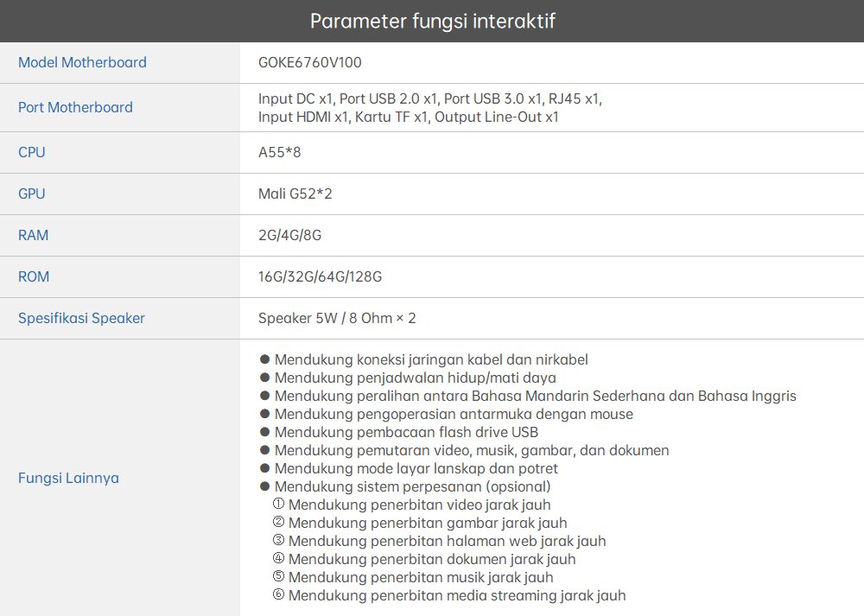The image size is (864, 616).
Task: Click the circled number 6 before 'media streaming'
Action: tap(278, 595)
